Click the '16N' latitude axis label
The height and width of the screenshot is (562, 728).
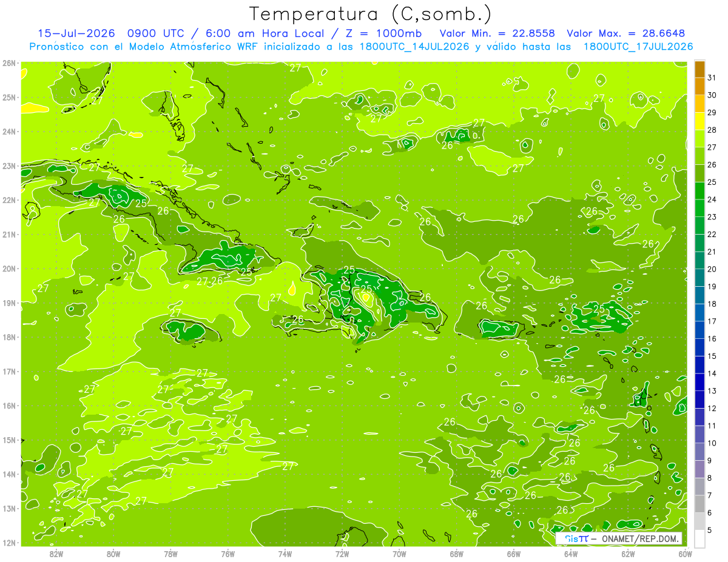click(9, 406)
